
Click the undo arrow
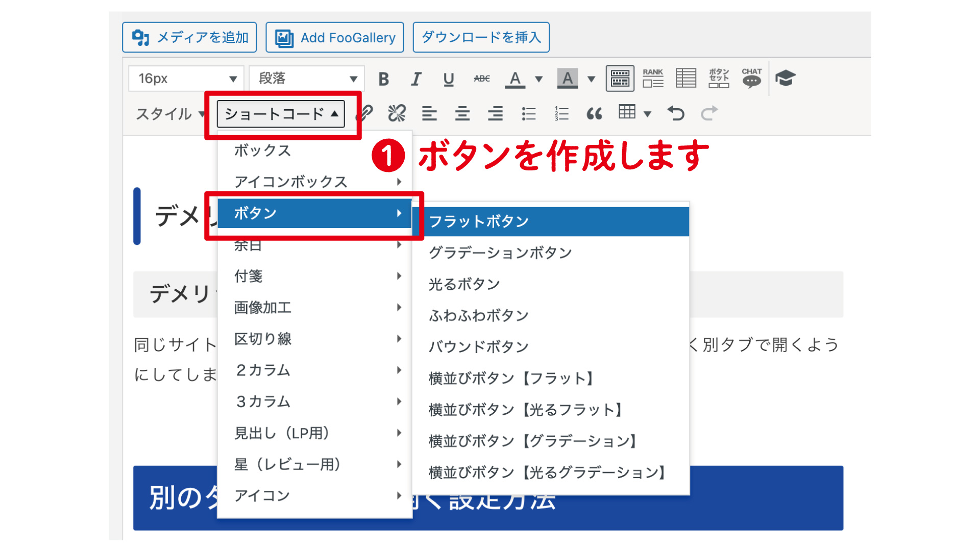tap(676, 113)
